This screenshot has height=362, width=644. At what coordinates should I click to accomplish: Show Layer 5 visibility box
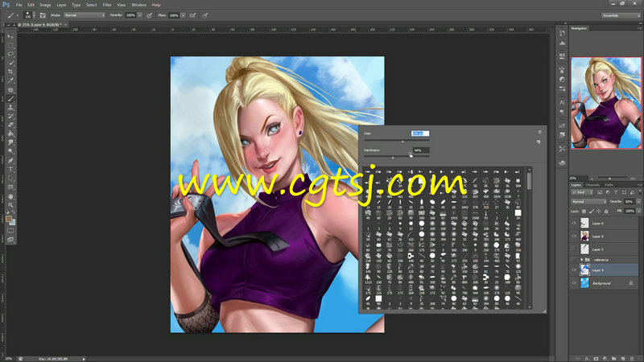click(x=574, y=249)
